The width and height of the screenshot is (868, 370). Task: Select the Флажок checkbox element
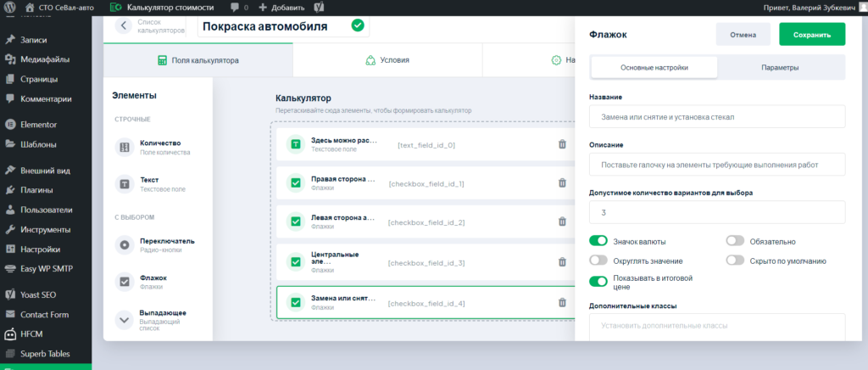coord(157,282)
